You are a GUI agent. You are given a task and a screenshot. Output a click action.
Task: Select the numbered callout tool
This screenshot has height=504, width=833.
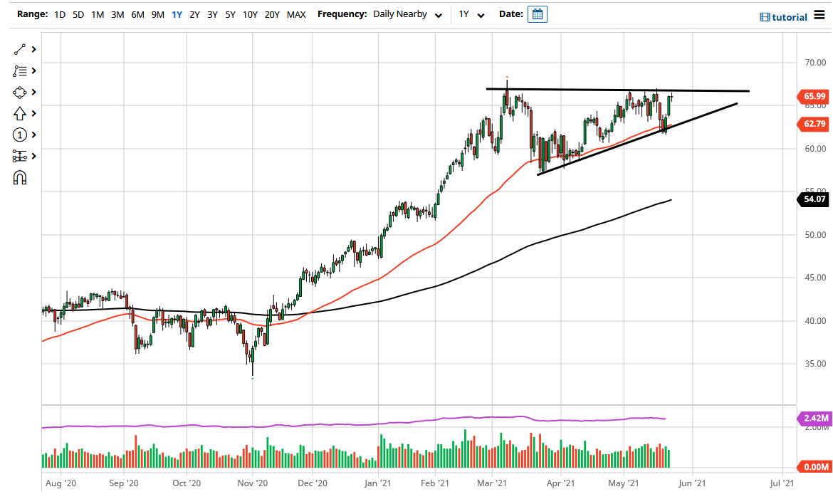[x=19, y=135]
